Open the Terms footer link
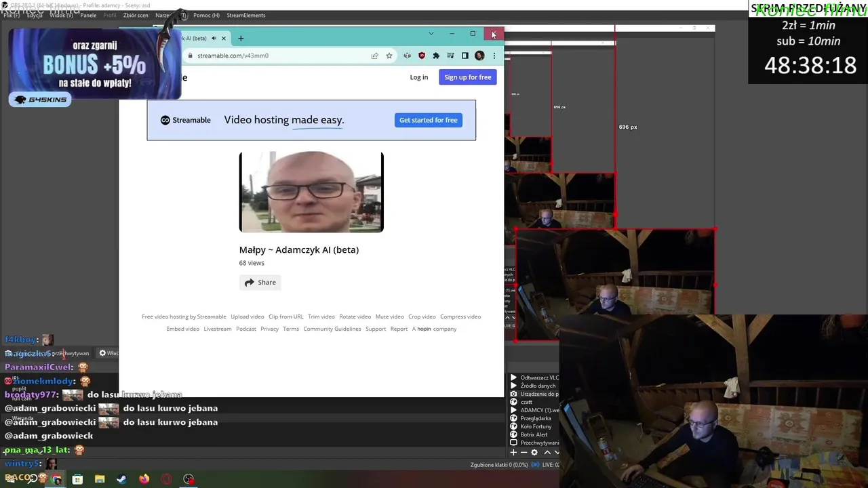 coord(291,329)
